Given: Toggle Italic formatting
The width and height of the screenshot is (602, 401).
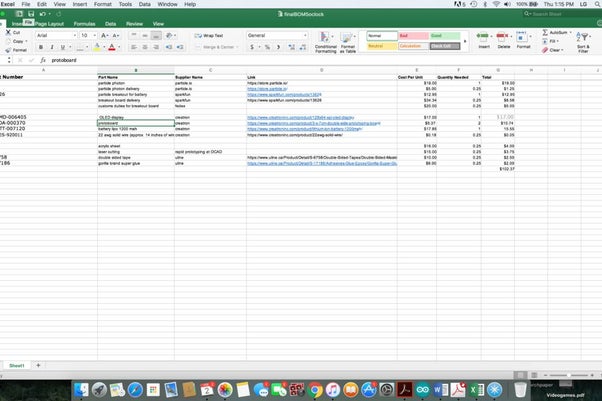Looking at the screenshot, I should click(52, 47).
